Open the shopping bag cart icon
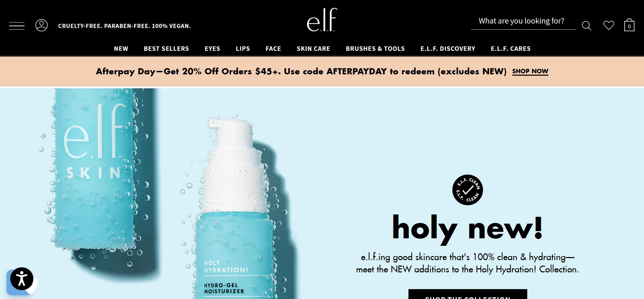The width and height of the screenshot is (644, 299). coord(629,25)
